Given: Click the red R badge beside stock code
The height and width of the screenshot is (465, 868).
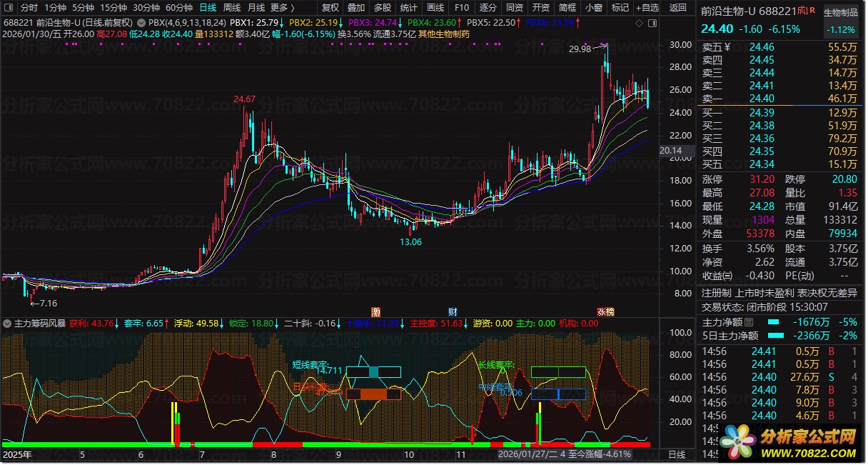Looking at the screenshot, I should click(x=812, y=11).
